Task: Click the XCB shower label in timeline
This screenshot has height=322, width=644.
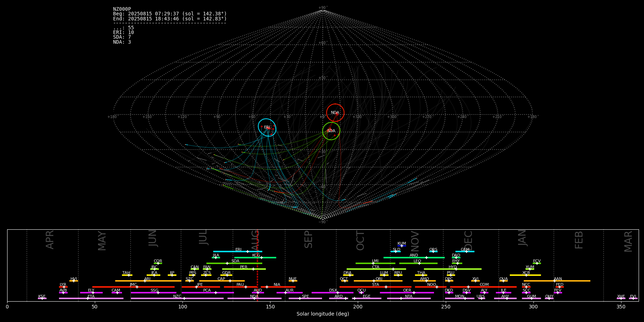Action: click(x=526, y=273)
